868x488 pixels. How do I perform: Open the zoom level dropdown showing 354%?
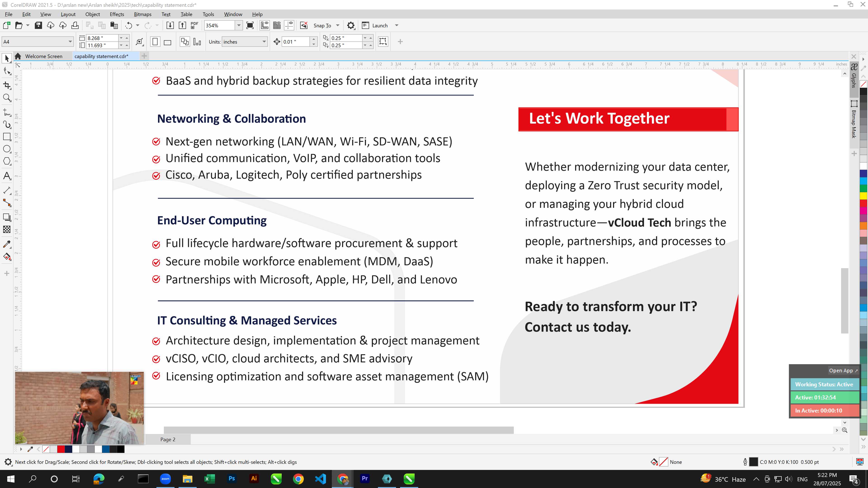click(239, 25)
